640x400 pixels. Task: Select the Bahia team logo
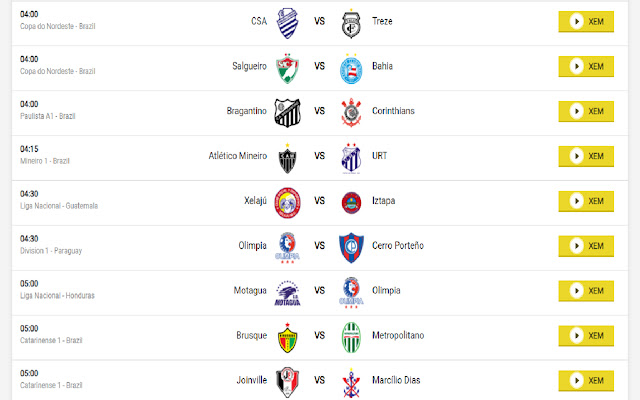pyautogui.click(x=351, y=69)
